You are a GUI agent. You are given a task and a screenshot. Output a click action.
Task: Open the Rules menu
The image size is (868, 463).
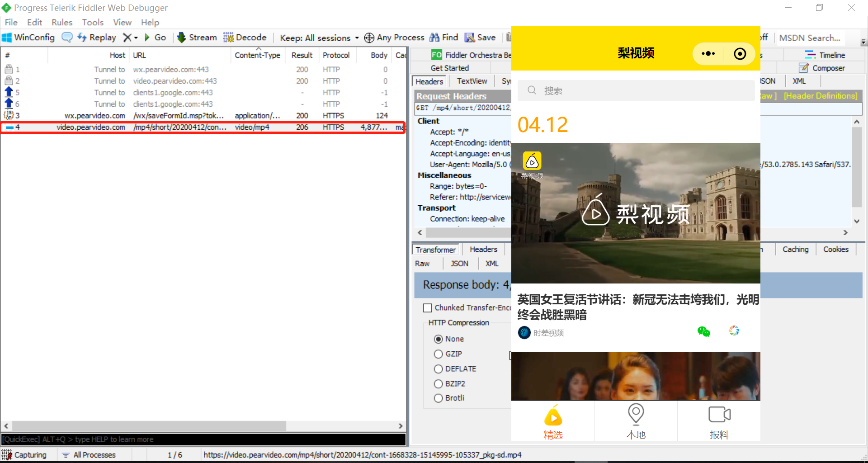62,22
